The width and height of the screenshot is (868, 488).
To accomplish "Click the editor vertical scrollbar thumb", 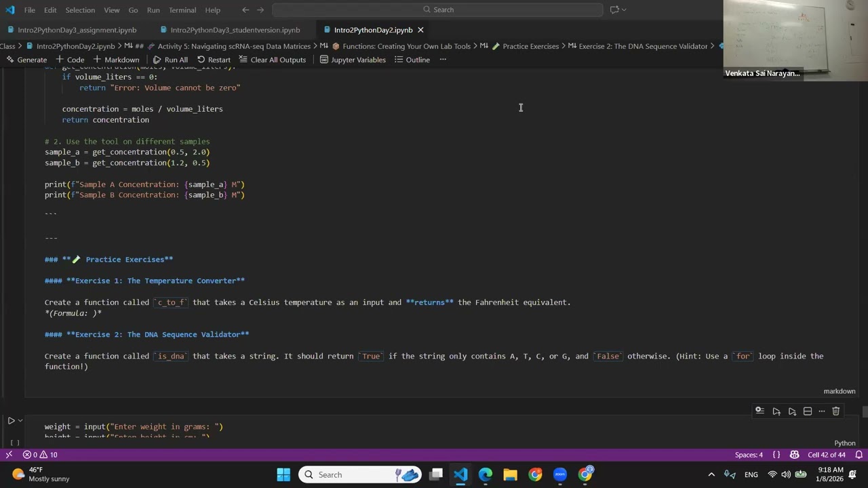I will point(865,412).
